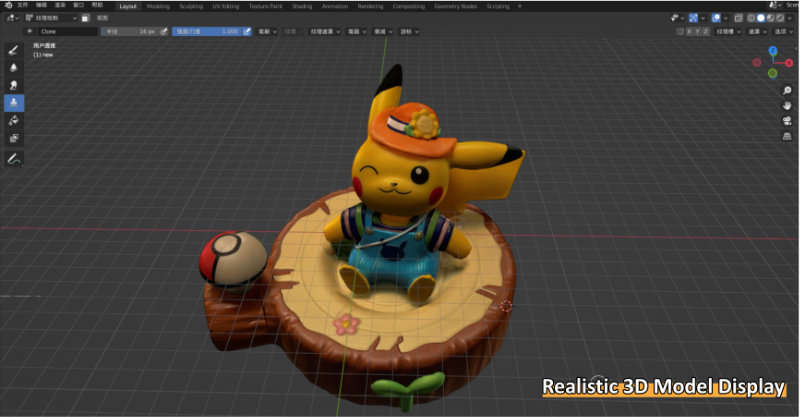Open the 文件 File menu
The width and height of the screenshot is (800, 417).
(22, 5)
